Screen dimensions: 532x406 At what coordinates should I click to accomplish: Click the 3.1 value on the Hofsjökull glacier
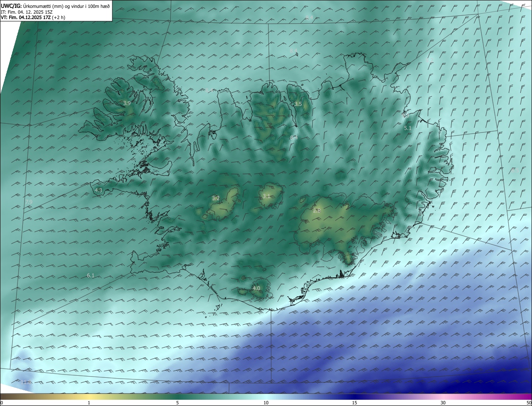266,196
